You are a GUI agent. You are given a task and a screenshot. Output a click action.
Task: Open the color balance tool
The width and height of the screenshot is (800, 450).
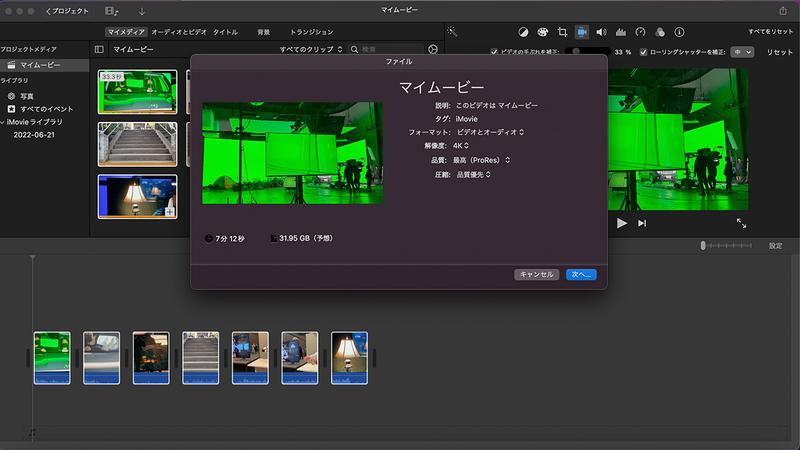[523, 32]
